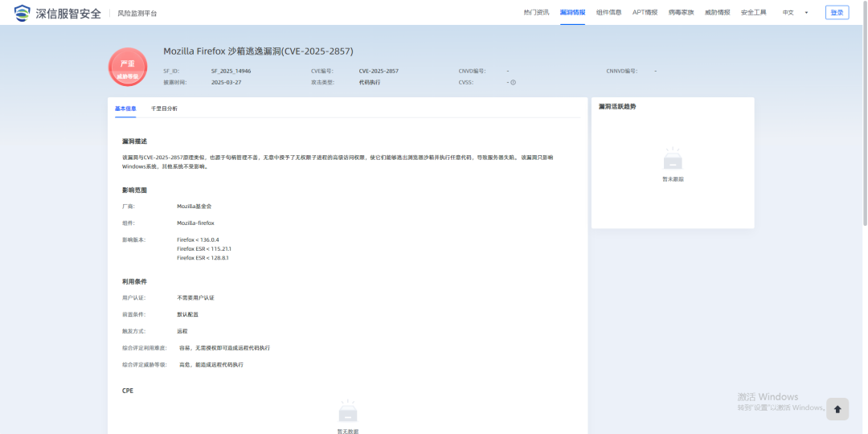Click the CVSS info circle icon

513,83
